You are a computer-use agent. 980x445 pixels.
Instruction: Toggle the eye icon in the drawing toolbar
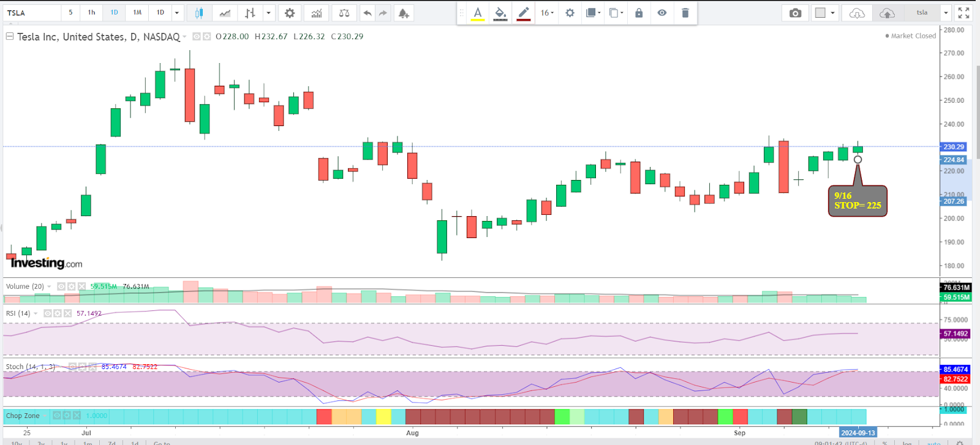click(662, 13)
